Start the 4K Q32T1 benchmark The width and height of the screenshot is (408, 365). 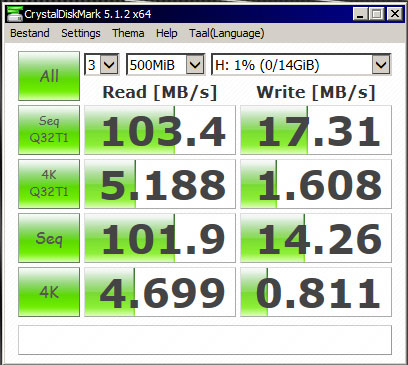pyautogui.click(x=49, y=184)
